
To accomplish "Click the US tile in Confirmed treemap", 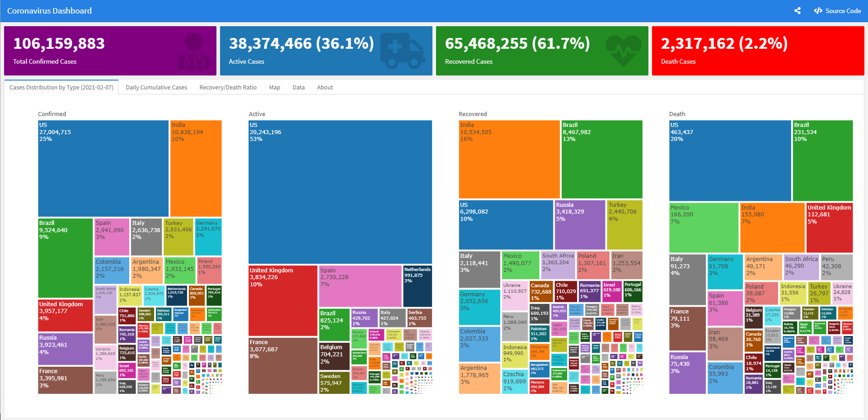I will click(x=103, y=168).
